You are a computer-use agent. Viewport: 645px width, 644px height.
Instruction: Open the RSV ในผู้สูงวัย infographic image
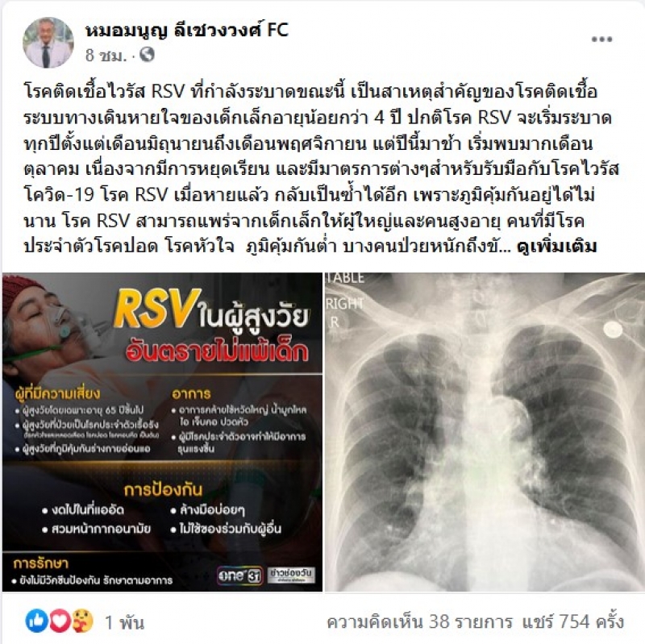pos(163,432)
